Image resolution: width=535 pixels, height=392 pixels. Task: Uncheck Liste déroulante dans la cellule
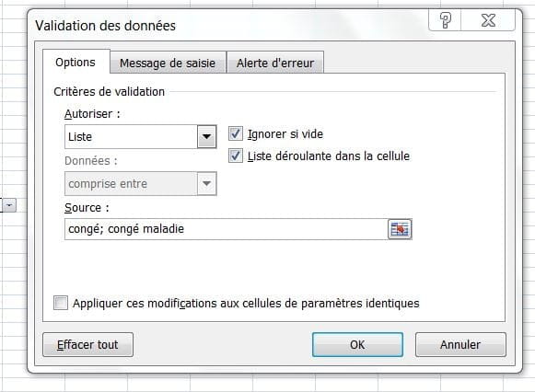pos(236,156)
